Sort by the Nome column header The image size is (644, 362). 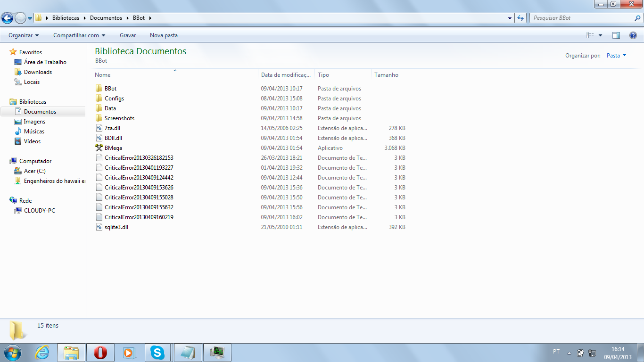pyautogui.click(x=103, y=75)
